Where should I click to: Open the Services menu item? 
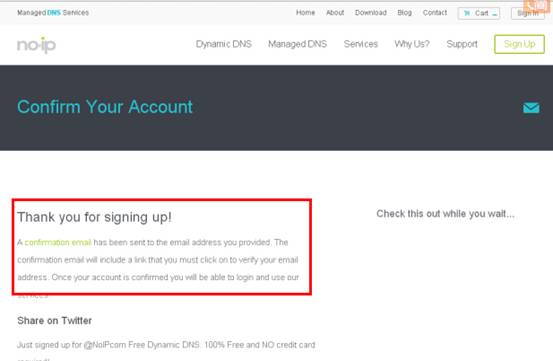coord(360,44)
